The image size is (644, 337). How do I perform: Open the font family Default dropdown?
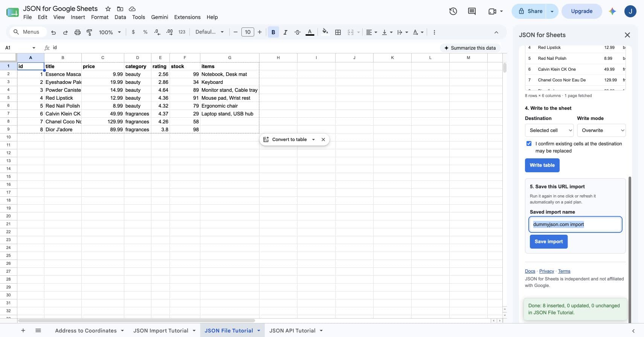tap(209, 32)
